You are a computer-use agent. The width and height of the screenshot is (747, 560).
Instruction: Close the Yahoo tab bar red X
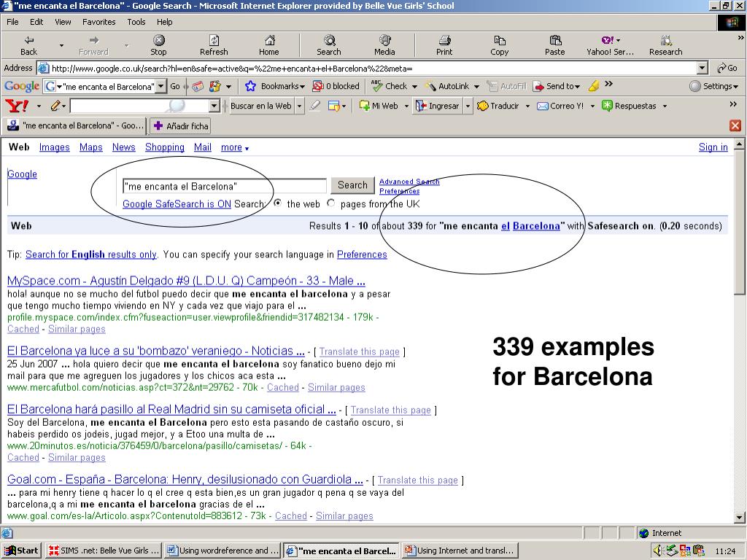click(x=735, y=125)
